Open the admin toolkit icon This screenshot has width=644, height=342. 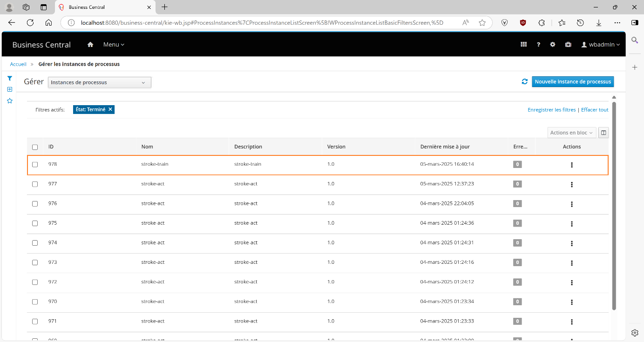[x=568, y=44]
